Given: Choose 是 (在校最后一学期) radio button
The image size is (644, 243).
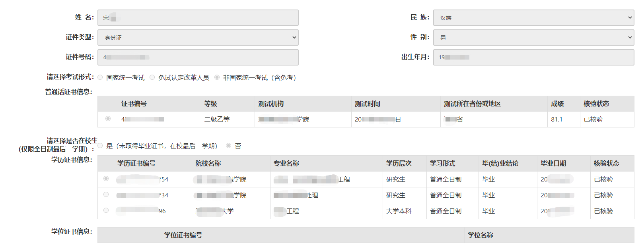Looking at the screenshot, I should tap(100, 146).
